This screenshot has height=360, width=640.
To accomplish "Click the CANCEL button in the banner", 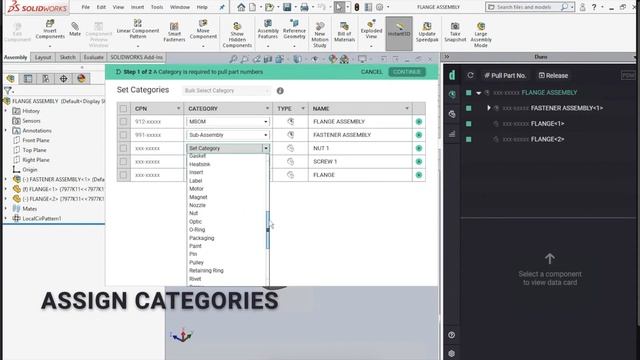I will point(371,72).
